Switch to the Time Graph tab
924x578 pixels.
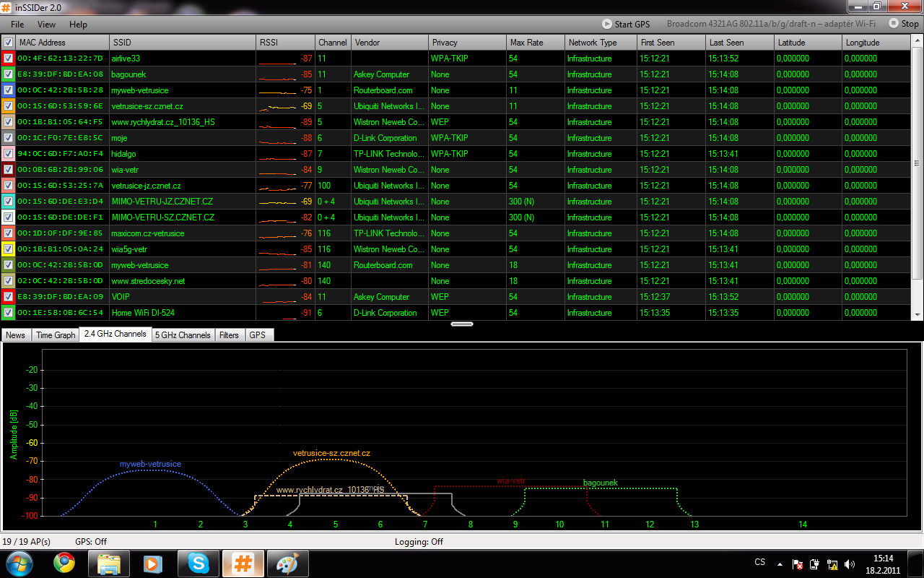tap(56, 335)
